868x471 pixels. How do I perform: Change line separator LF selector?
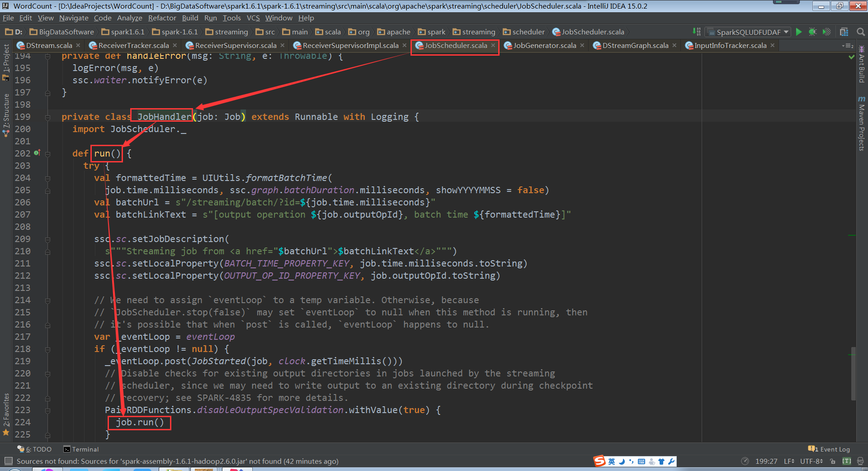tap(789, 461)
